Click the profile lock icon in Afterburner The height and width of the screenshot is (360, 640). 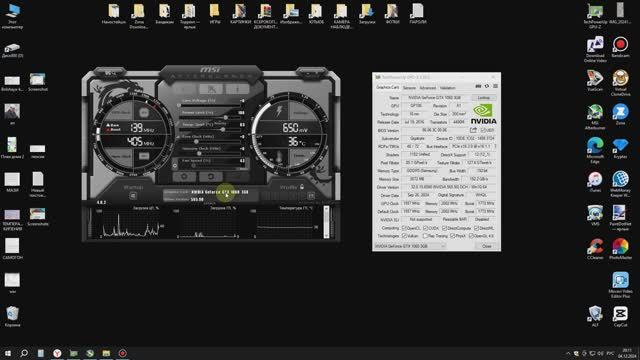tap(302, 187)
